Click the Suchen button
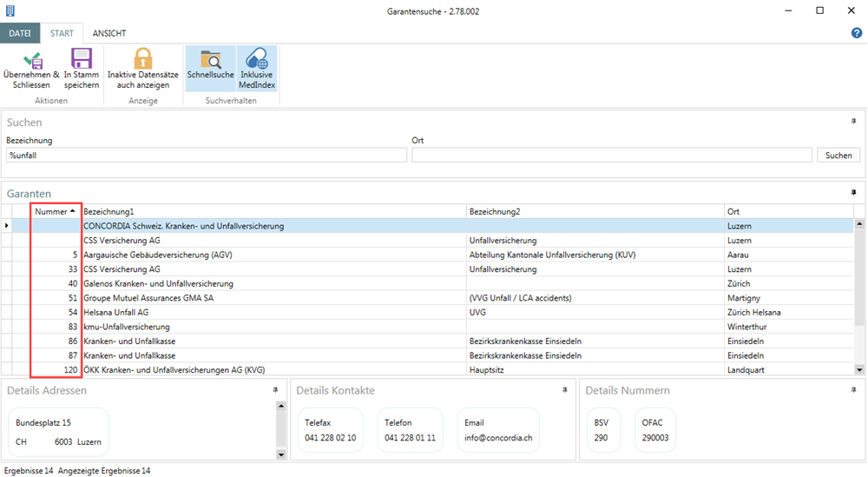This screenshot has width=868, height=477. (838, 156)
